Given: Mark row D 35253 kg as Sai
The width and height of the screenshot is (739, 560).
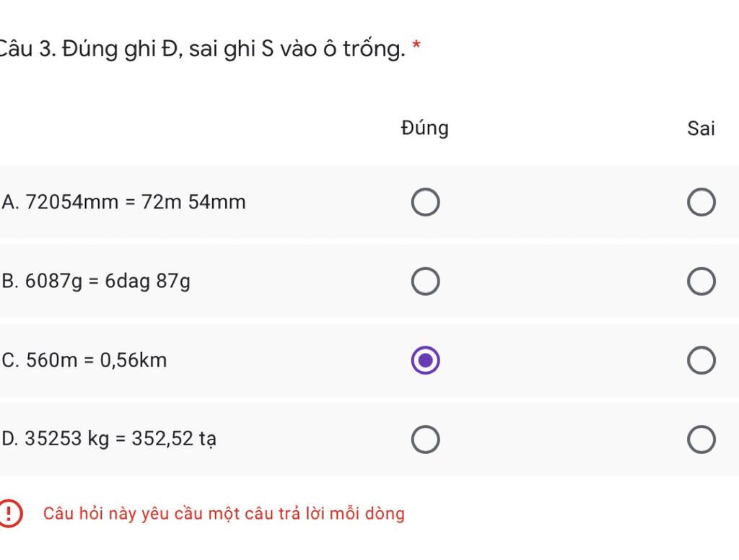Looking at the screenshot, I should 701,439.
